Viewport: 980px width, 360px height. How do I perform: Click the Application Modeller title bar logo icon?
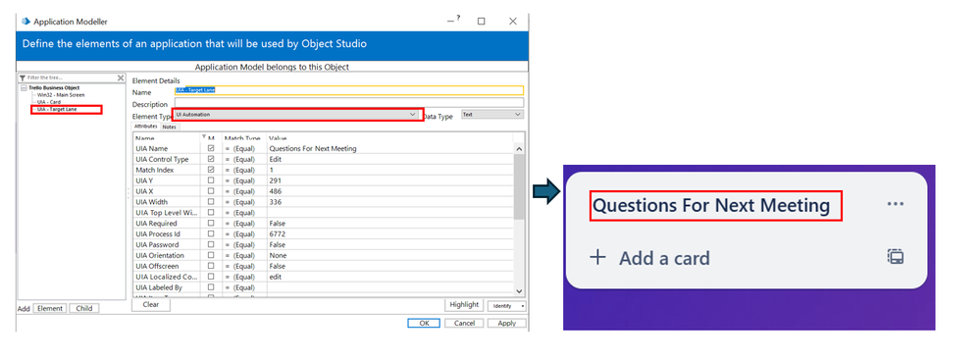[x=26, y=22]
